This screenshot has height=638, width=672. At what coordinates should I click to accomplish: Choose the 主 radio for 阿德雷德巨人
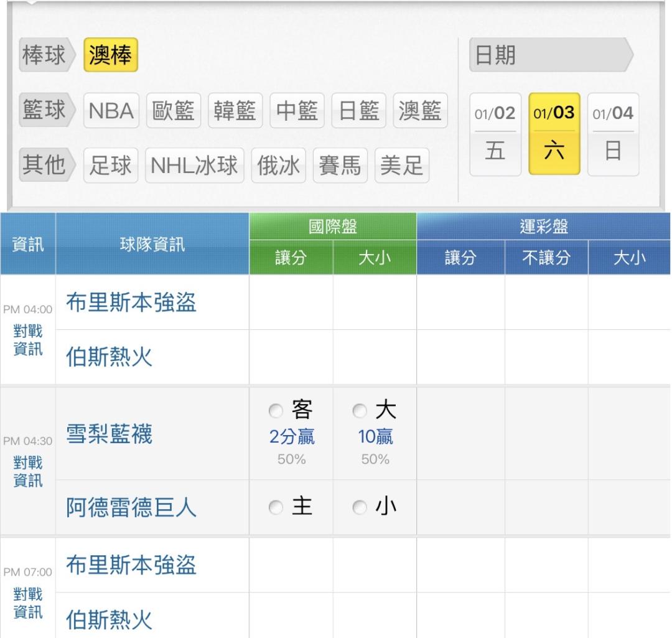point(275,509)
